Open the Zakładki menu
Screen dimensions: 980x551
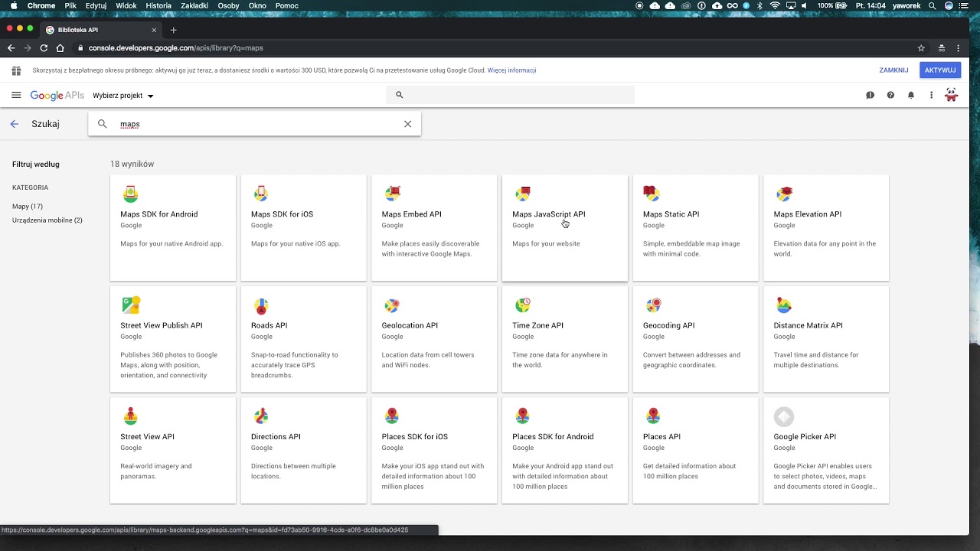coord(194,5)
